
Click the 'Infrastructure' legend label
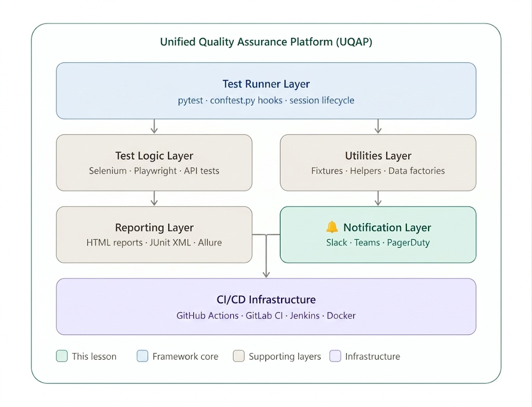click(373, 357)
